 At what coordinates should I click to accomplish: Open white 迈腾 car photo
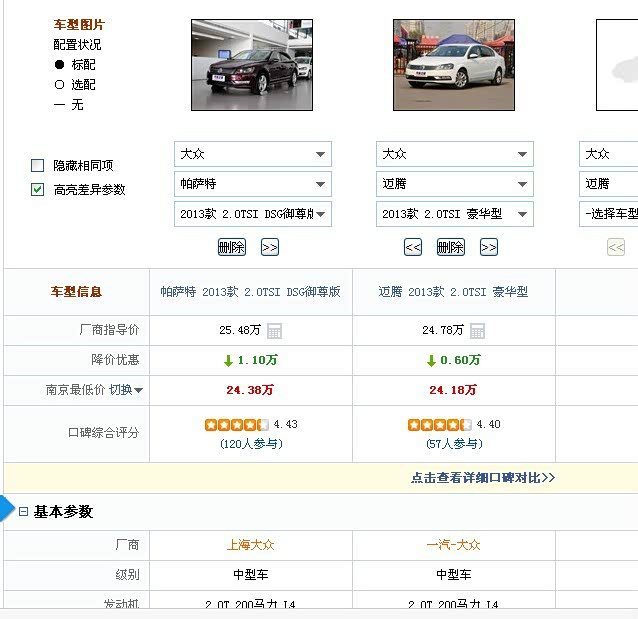point(454,65)
